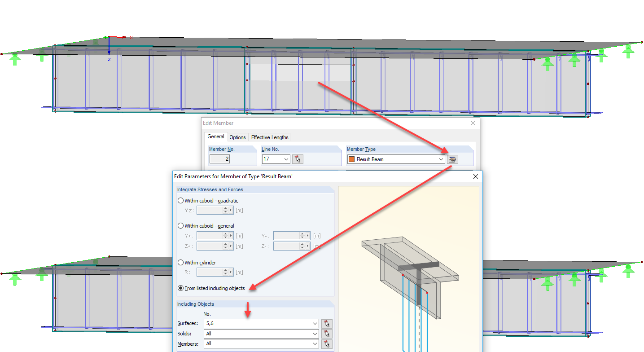This screenshot has height=352, width=644.
Task: Switch to the General tab
Action: (216, 137)
